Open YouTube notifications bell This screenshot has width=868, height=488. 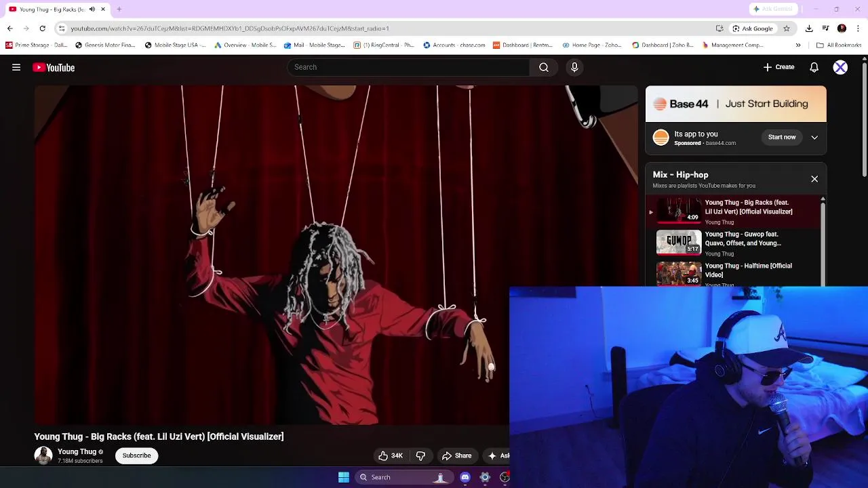(x=814, y=67)
